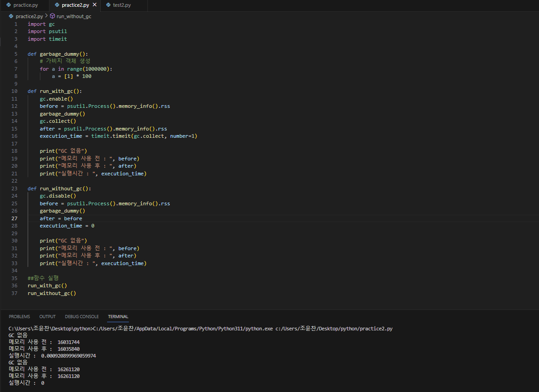Click practice2.py in the breadcrumb
This screenshot has width=539, height=392.
click(x=29, y=16)
